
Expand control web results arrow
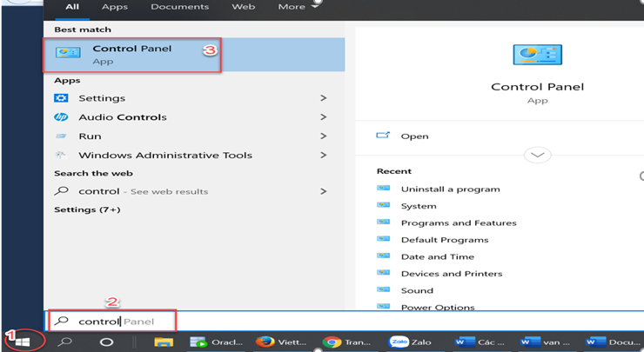[324, 191]
